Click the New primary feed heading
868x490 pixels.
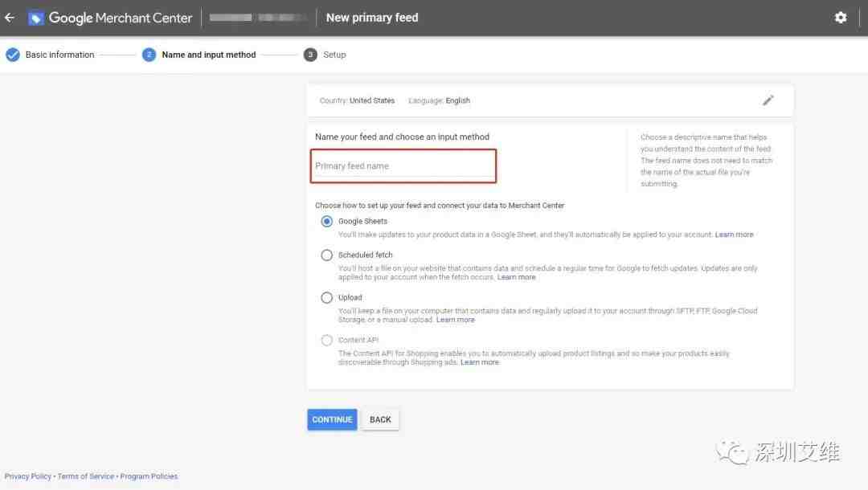pos(372,18)
